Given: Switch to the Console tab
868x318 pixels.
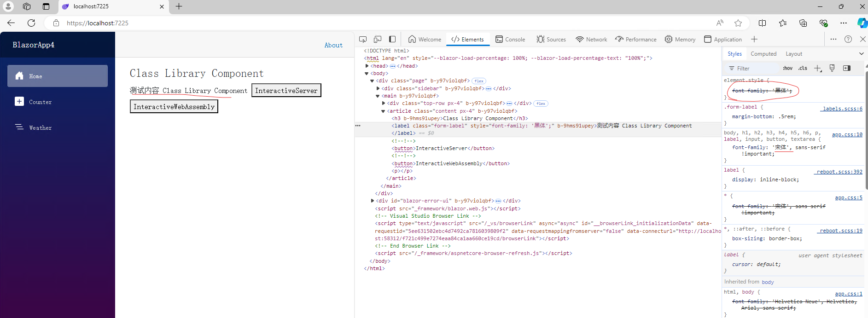Looking at the screenshot, I should tap(510, 40).
